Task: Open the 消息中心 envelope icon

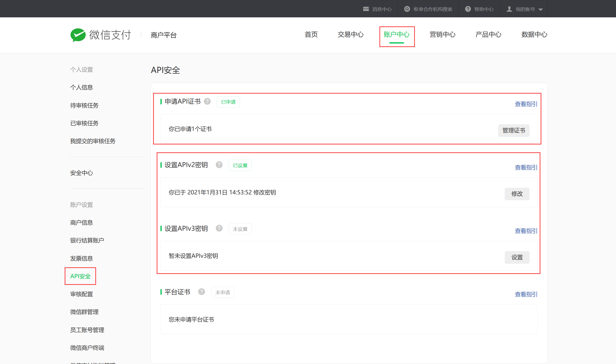Action: click(366, 9)
